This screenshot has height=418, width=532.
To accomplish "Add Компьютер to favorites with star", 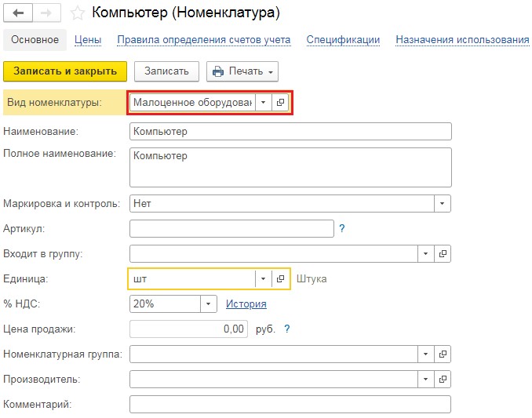I will [x=77, y=13].
